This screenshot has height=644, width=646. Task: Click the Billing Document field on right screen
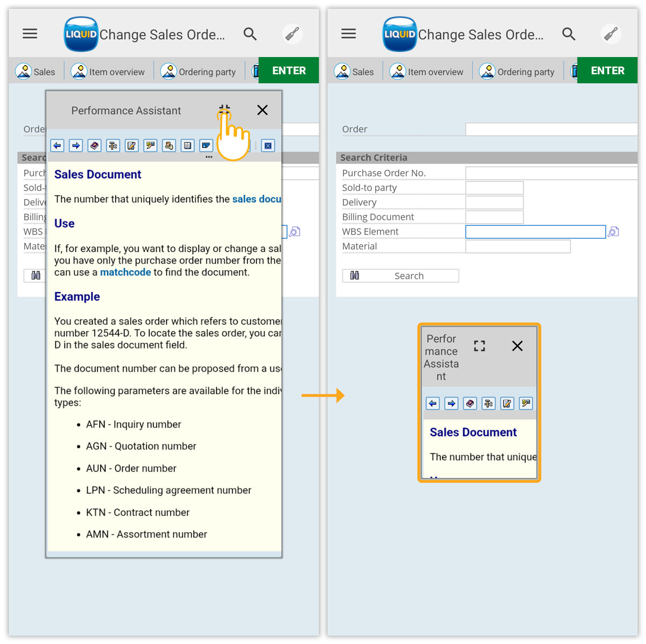494,217
